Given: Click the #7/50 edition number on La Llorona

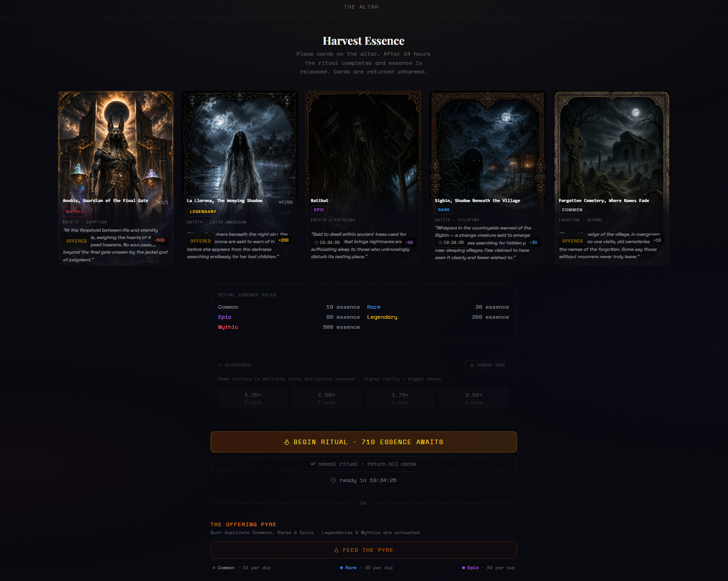Looking at the screenshot, I should [x=286, y=202].
